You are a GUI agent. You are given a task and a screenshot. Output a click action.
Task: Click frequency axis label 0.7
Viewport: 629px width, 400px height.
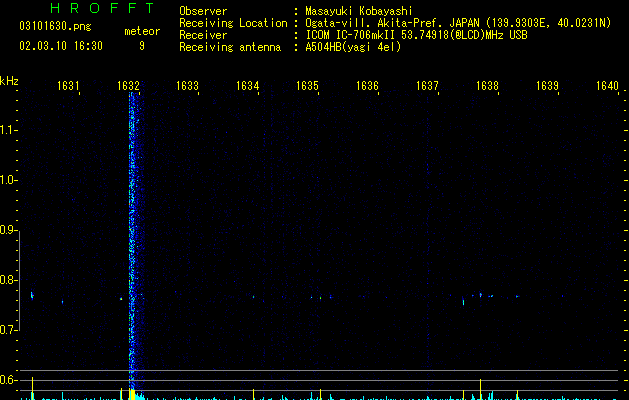coord(8,330)
